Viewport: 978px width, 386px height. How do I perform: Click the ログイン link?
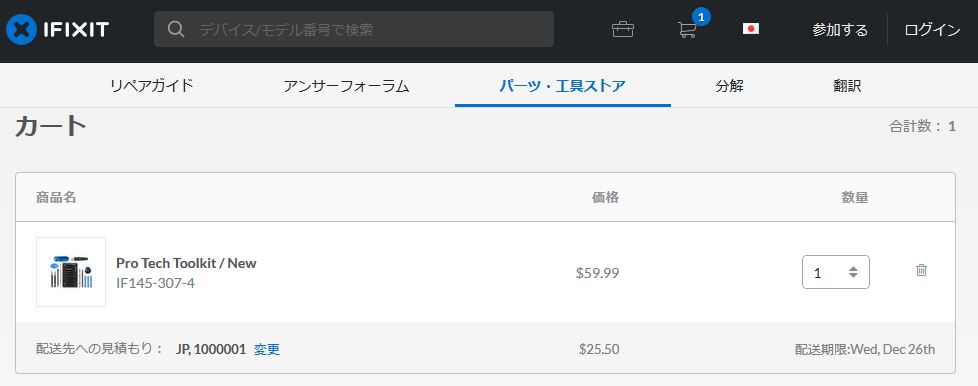932,29
